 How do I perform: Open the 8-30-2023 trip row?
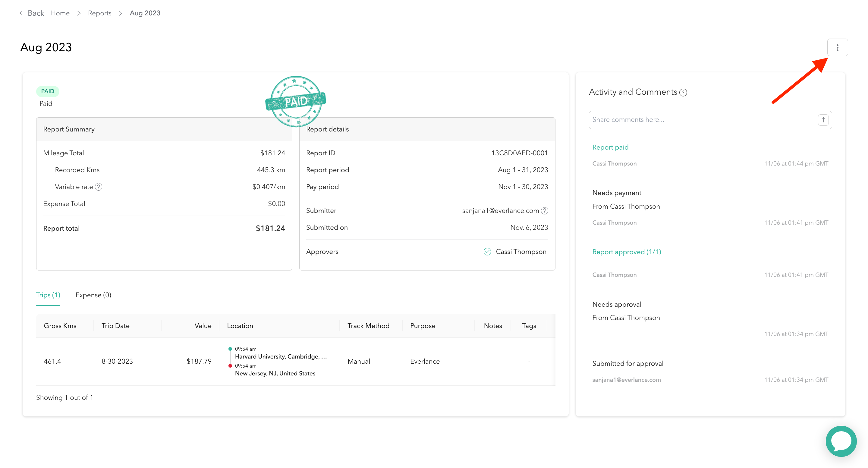[x=117, y=361]
